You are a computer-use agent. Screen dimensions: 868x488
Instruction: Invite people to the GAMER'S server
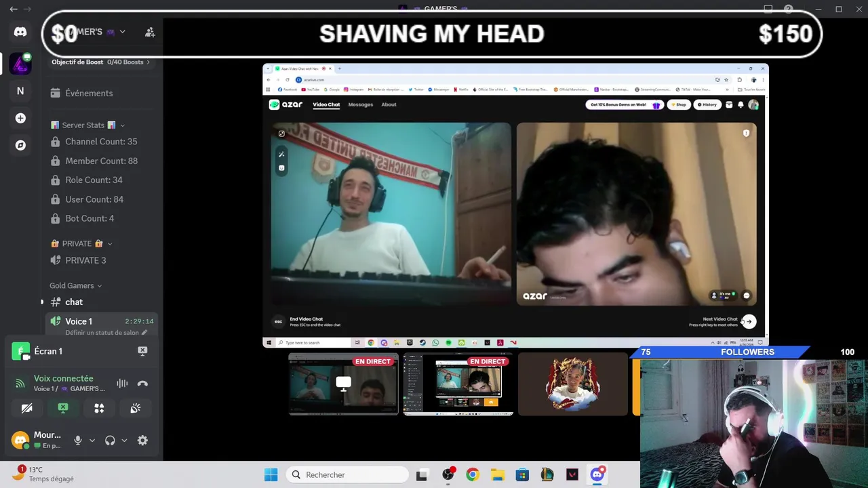(150, 32)
